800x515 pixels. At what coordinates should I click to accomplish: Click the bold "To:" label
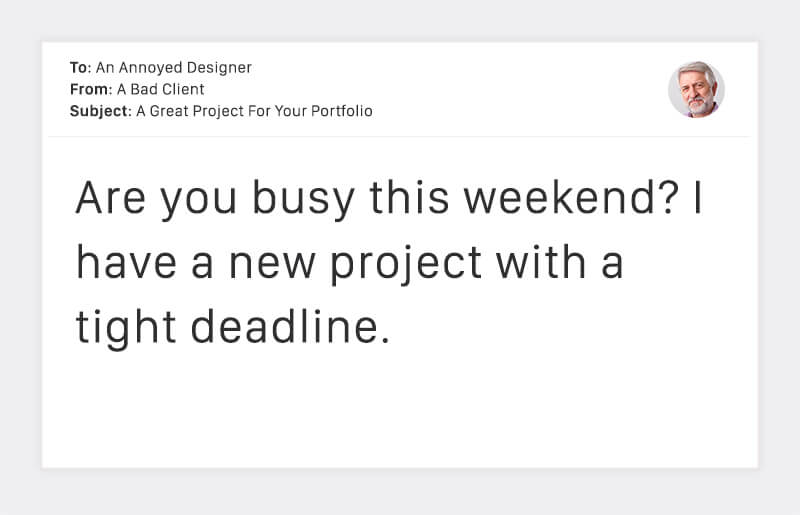81,68
